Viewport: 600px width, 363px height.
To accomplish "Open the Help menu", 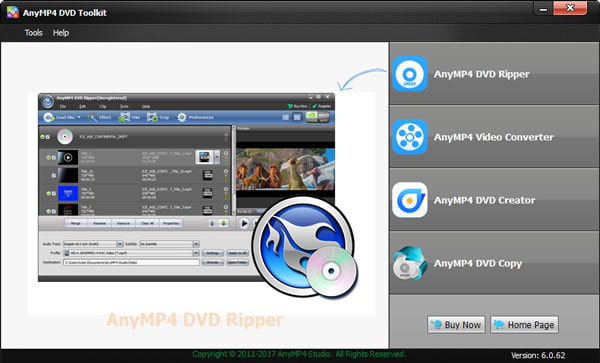I will (x=61, y=33).
